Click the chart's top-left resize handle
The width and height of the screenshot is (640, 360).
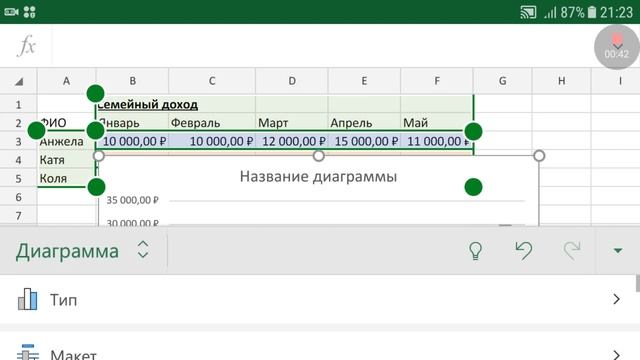point(99,156)
